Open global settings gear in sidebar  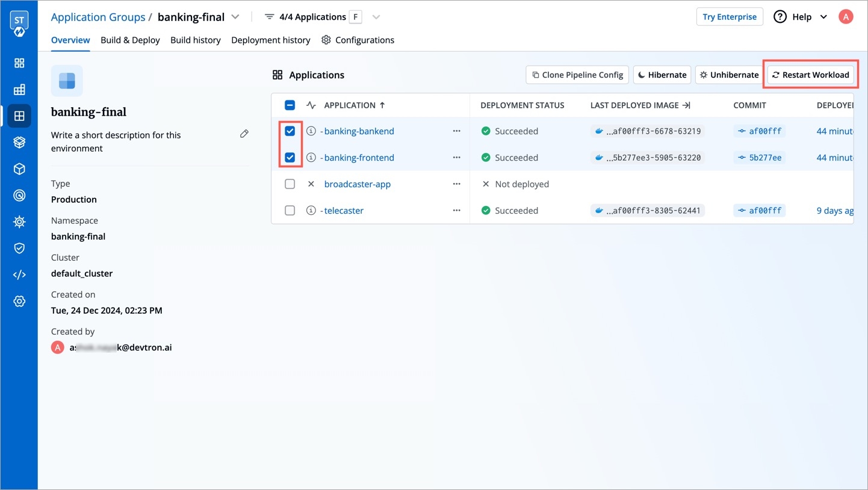(19, 301)
